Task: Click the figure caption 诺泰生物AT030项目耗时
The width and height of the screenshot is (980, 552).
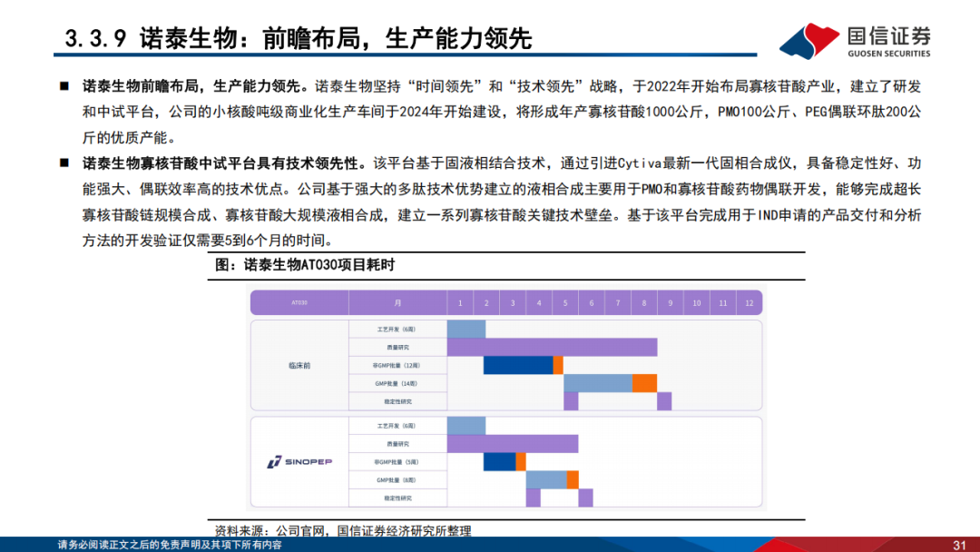Action: click(x=305, y=265)
